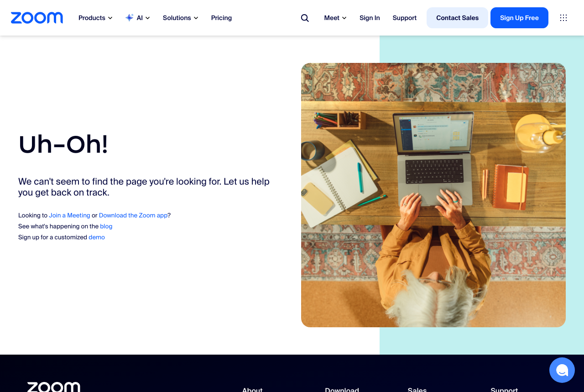Click the white Zoom logo in footer

tap(54, 387)
